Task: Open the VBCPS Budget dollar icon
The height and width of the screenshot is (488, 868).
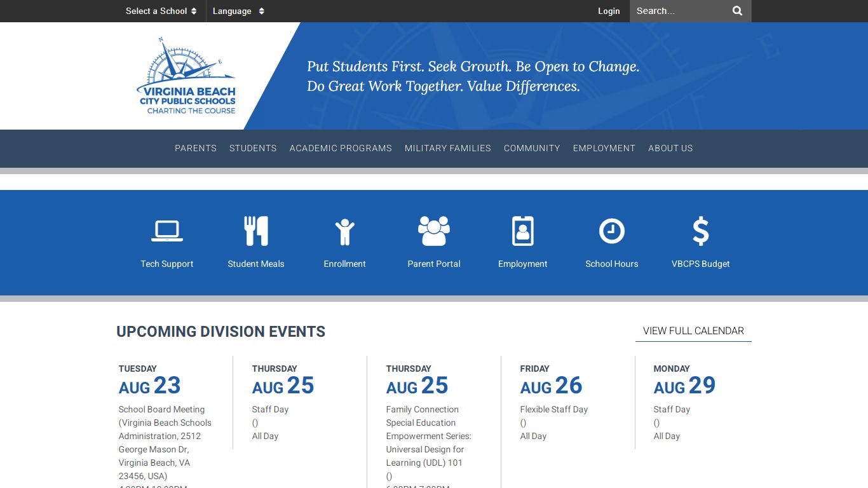Action: coord(701,231)
